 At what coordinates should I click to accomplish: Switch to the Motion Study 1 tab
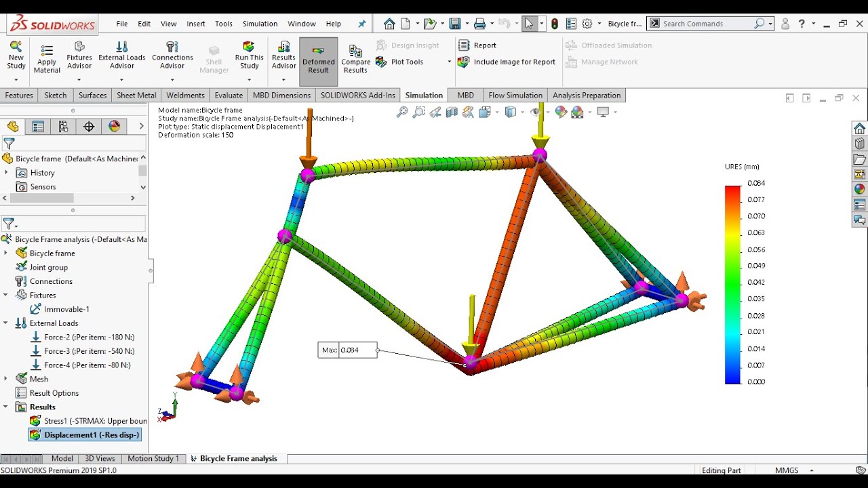[153, 459]
